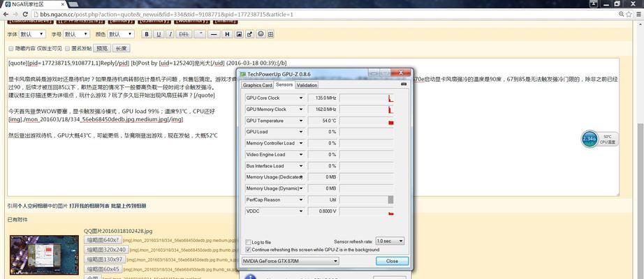Insert the 缩略图640x? thumbnail code
Viewport: 644px width, 279px height.
click(102, 240)
